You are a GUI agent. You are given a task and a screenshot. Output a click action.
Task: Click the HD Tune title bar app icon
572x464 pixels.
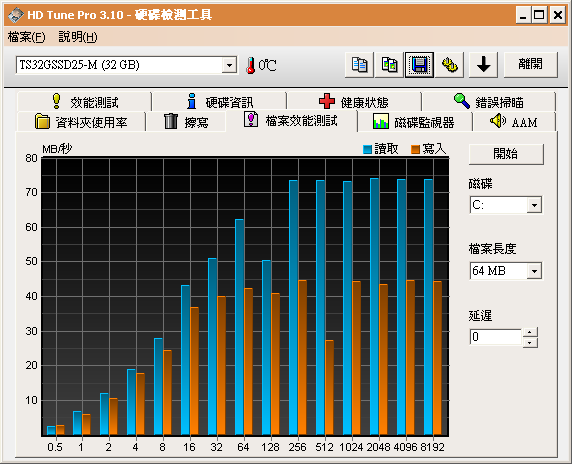pyautogui.click(x=16, y=15)
